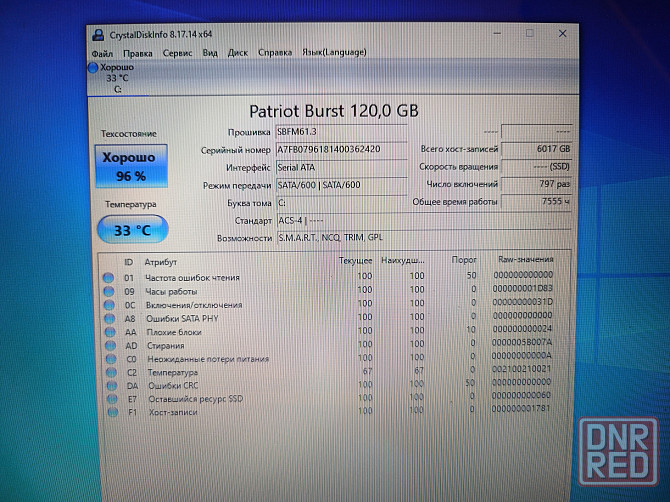This screenshot has width=670, height=502.
Task: Open the Справка menu
Action: pos(275,52)
